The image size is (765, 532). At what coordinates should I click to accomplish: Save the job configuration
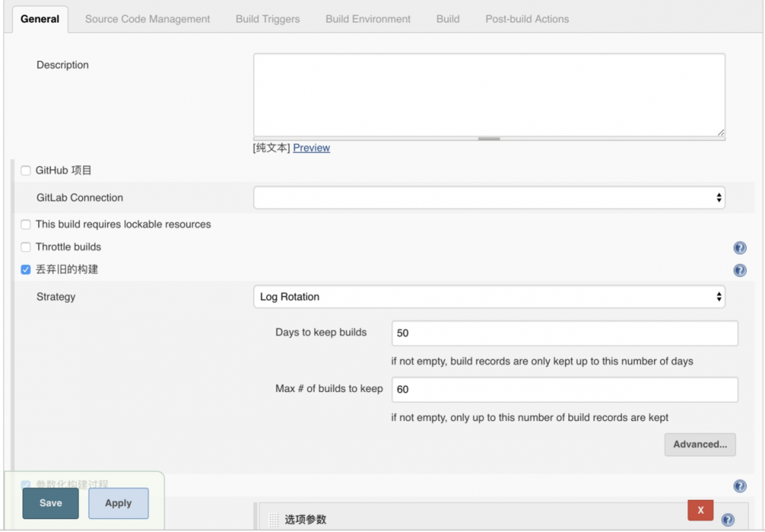click(x=50, y=503)
